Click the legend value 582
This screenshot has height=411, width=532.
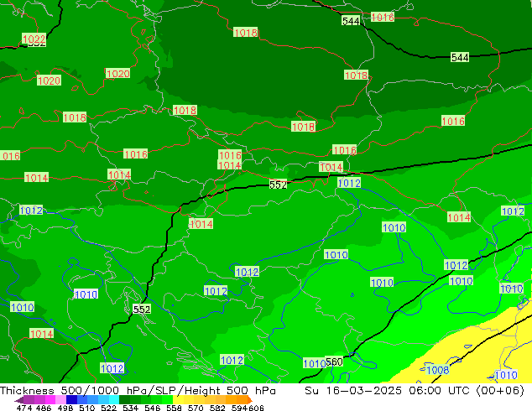[217, 408]
